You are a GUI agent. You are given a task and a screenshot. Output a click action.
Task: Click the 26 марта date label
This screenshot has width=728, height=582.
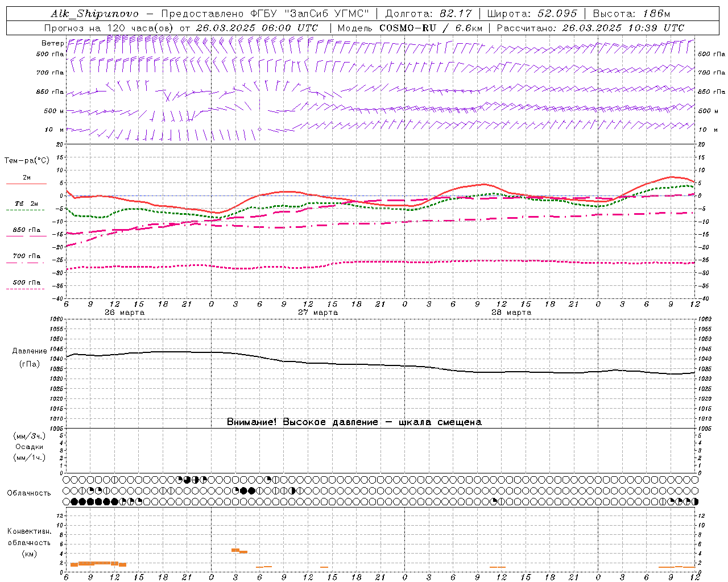click(x=125, y=313)
